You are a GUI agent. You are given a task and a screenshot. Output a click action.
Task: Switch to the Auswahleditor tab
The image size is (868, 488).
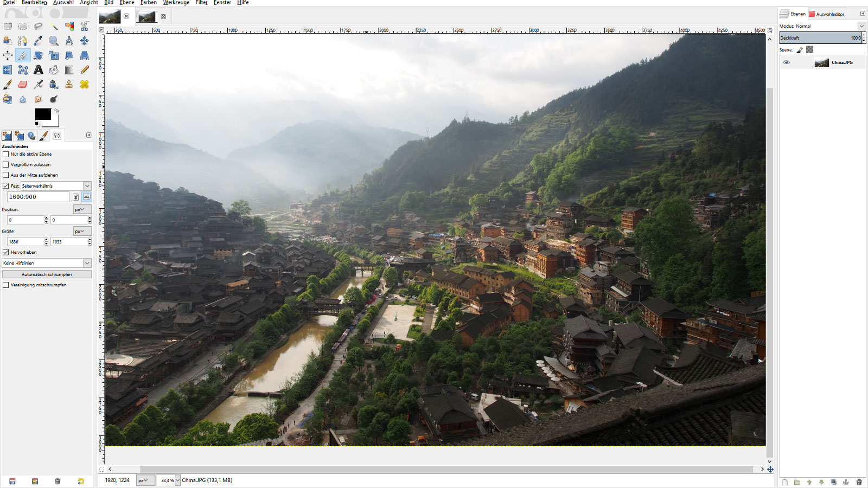(x=827, y=14)
